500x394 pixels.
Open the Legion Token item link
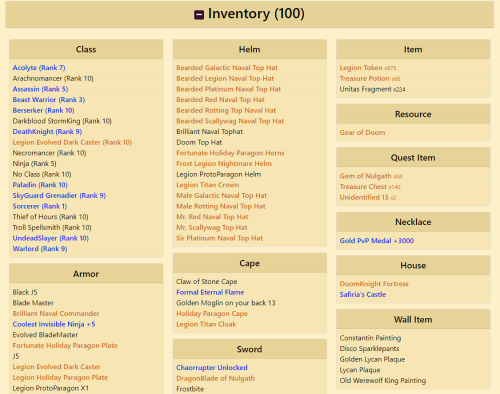coord(361,68)
